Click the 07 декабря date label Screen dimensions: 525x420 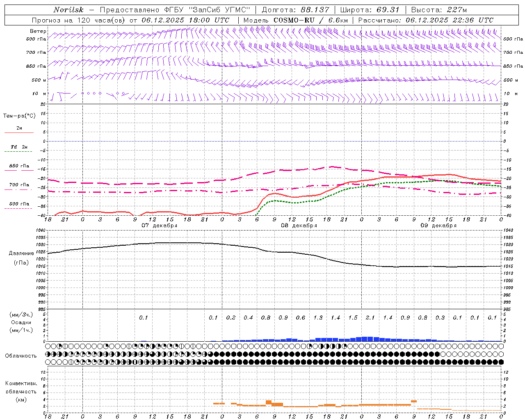point(160,226)
